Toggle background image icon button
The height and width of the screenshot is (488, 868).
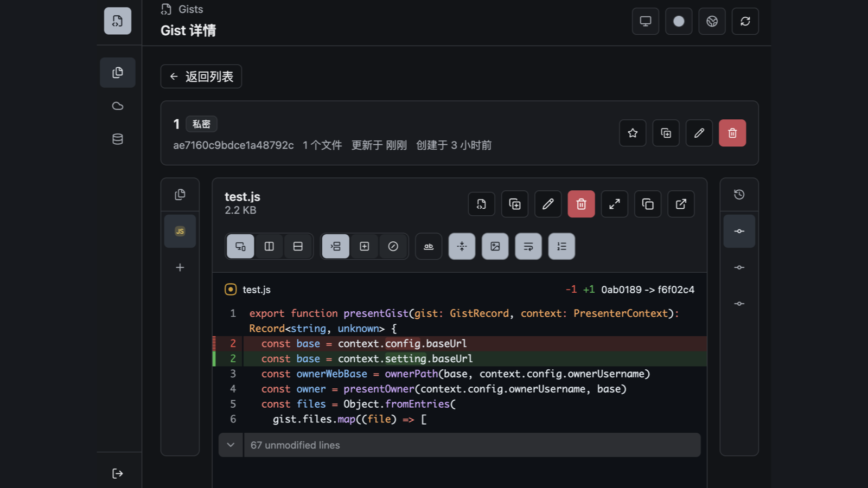pos(495,246)
